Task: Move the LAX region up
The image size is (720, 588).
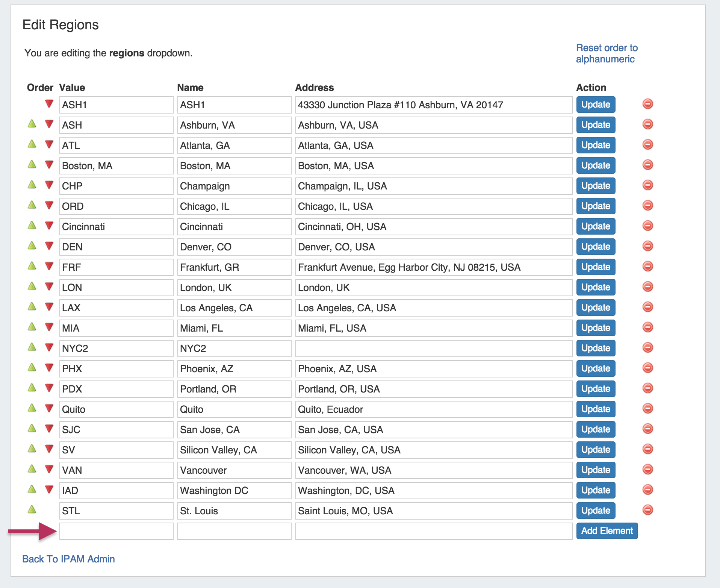Action: pos(32,306)
